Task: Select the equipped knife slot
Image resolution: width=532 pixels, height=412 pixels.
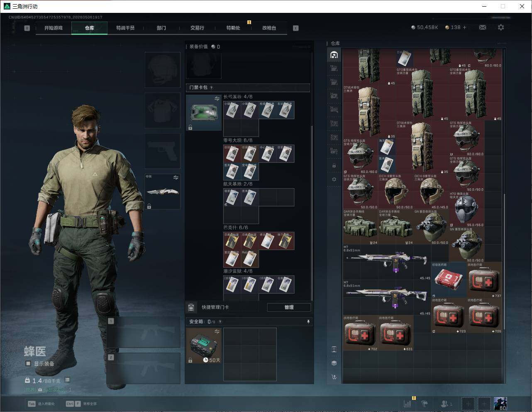Action: tap(163, 191)
